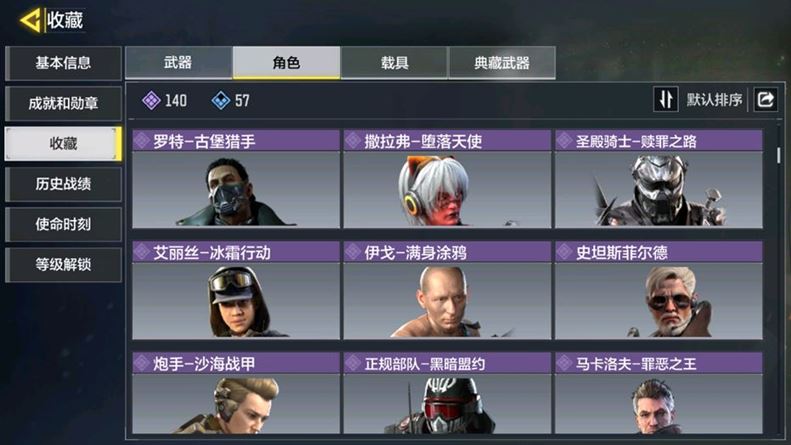The image size is (791, 445).
Task: Open 基本信息 in the sidebar
Action: point(63,63)
